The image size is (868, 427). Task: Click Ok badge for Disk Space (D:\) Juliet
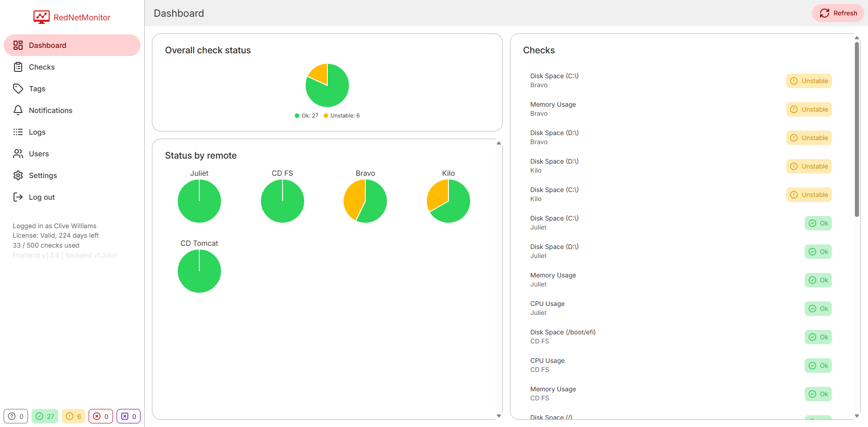(818, 252)
